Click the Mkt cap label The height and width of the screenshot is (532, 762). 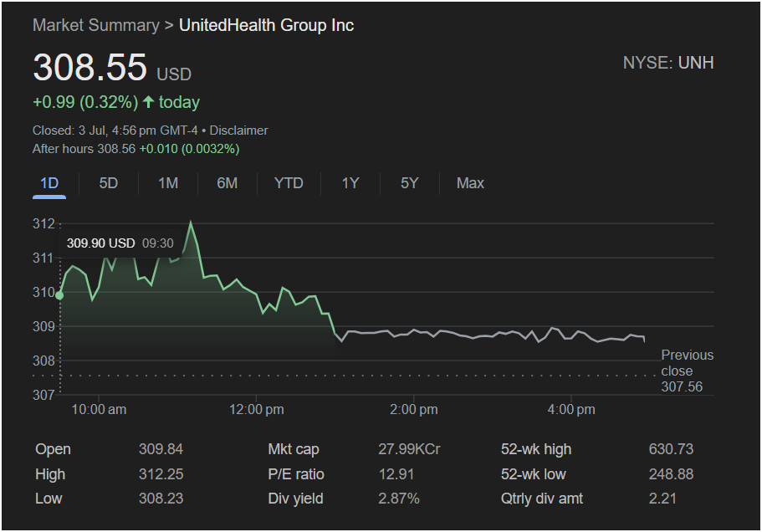294,449
